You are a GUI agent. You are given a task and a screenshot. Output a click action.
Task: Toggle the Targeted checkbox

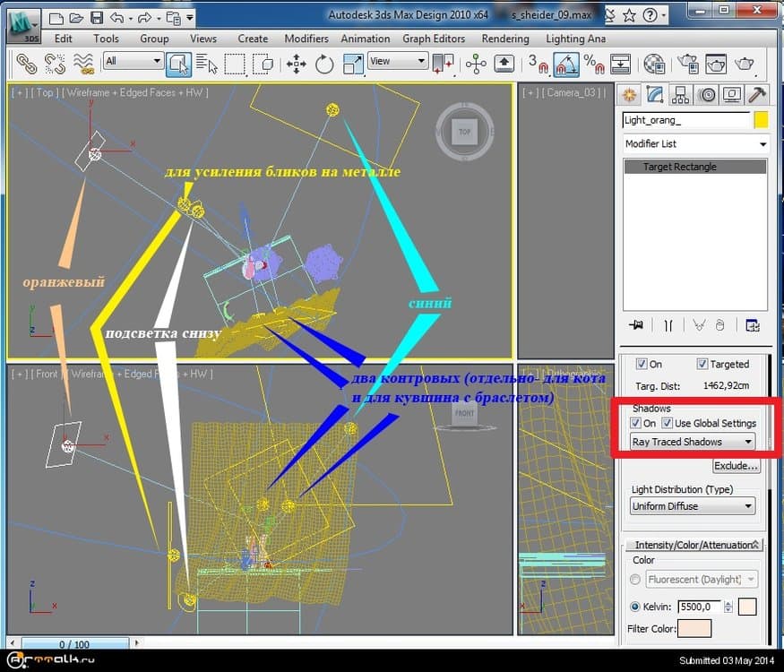tap(702, 364)
